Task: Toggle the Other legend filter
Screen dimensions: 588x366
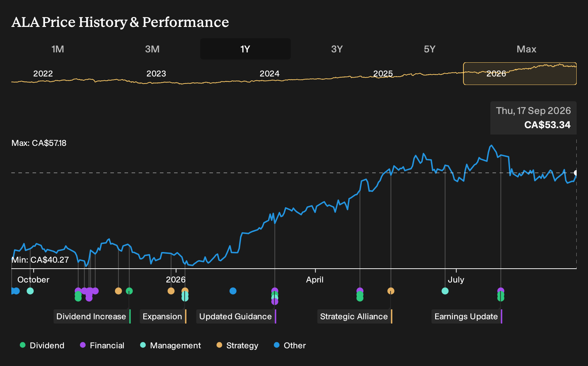Action: pyautogui.click(x=290, y=345)
